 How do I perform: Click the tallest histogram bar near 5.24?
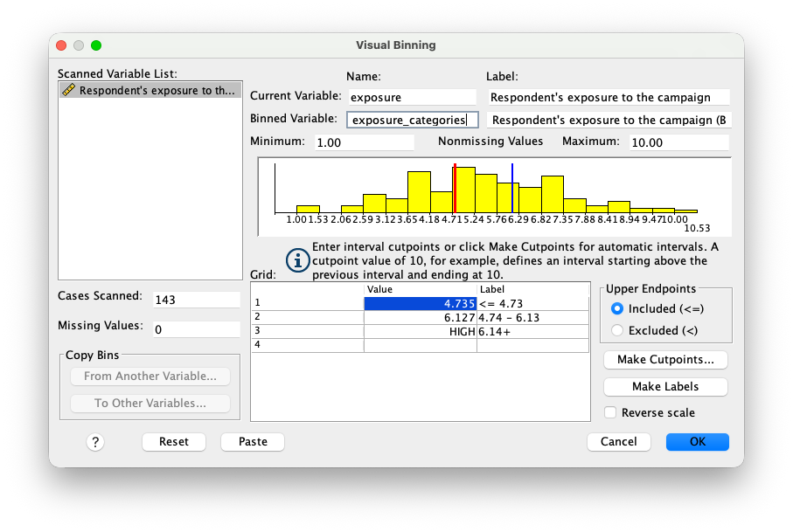(x=464, y=190)
